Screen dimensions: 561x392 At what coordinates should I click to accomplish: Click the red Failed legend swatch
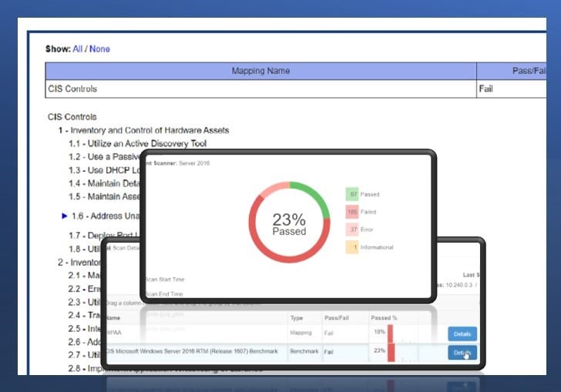click(351, 211)
